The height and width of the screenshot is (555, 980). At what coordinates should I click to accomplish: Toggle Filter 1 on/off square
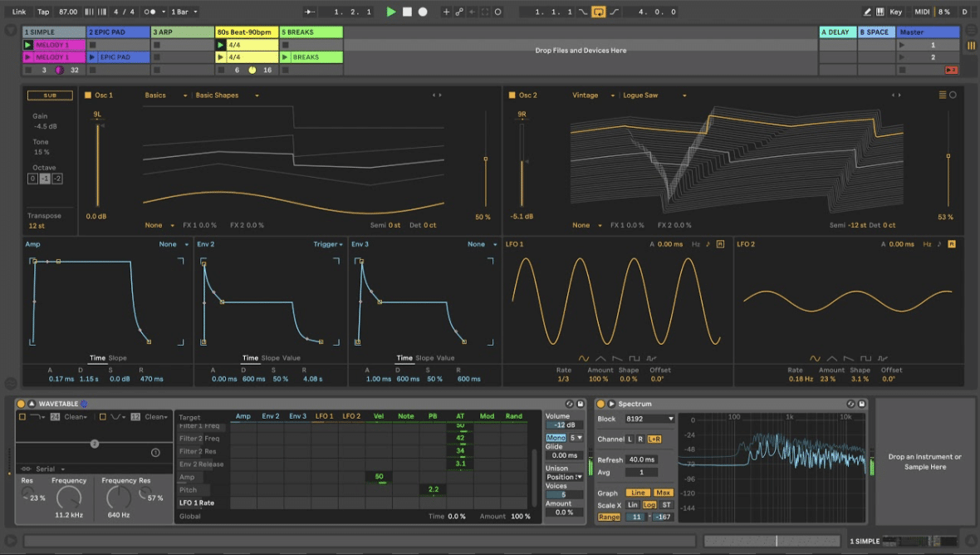(x=22, y=417)
